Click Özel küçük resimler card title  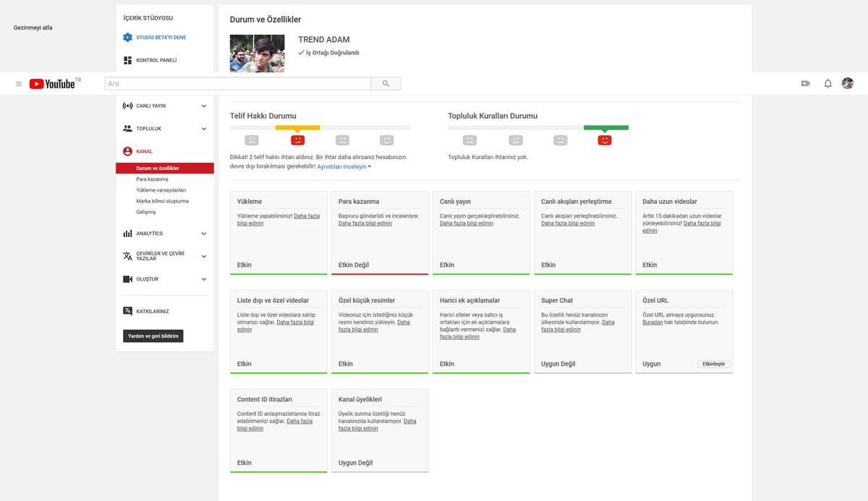coord(367,301)
